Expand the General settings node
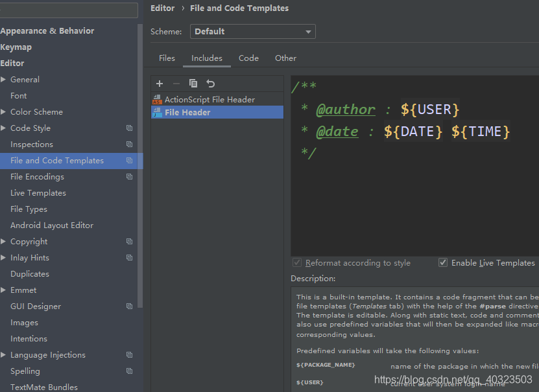Viewport: 539px width, 392px height. pyautogui.click(x=3, y=79)
